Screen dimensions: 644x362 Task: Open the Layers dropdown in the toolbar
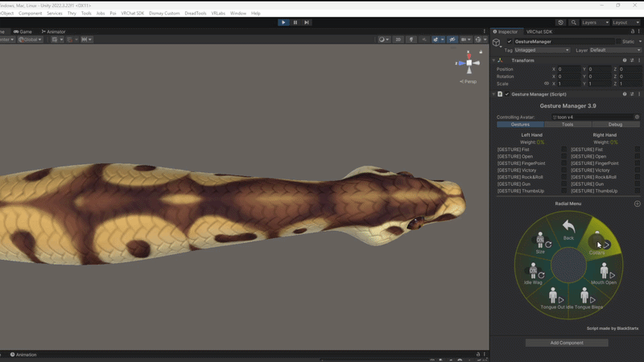pos(595,23)
